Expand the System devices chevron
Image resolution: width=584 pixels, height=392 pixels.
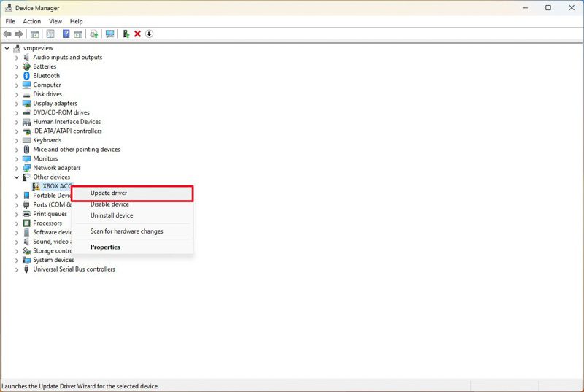[16, 260]
